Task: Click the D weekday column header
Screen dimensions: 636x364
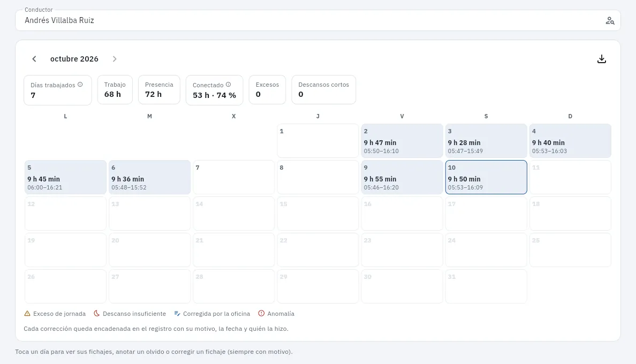Action: (x=570, y=116)
